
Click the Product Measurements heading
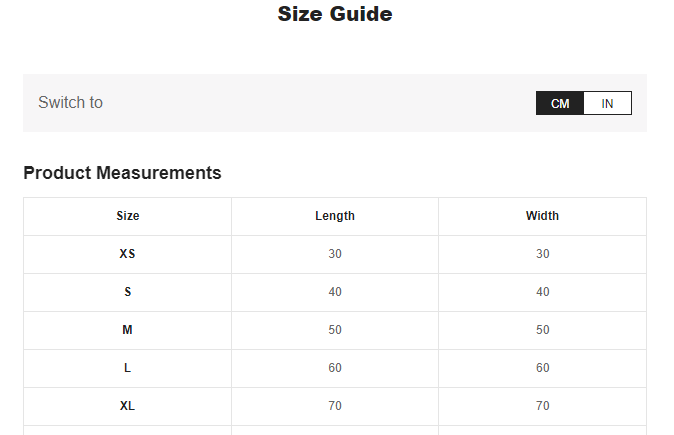tap(122, 173)
